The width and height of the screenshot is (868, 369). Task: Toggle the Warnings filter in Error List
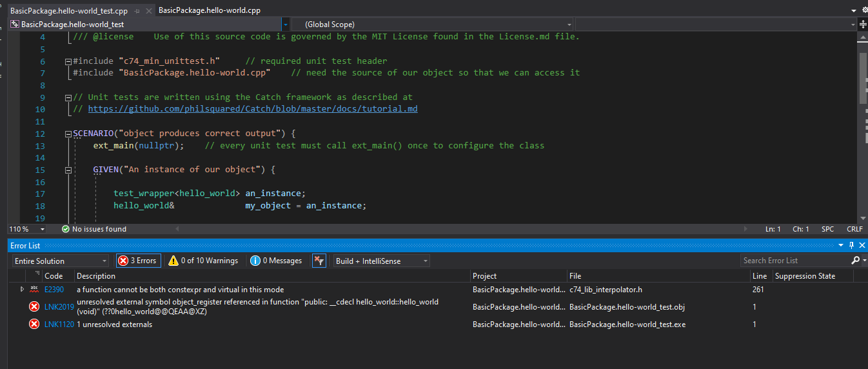pyautogui.click(x=202, y=261)
